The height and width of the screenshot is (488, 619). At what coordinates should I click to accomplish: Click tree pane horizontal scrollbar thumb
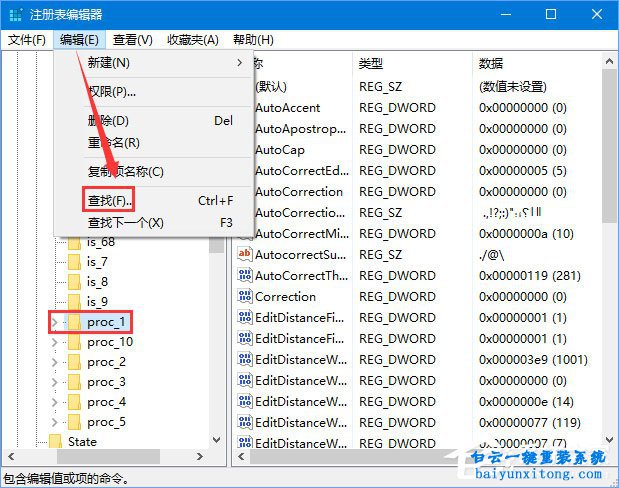pyautogui.click(x=109, y=456)
